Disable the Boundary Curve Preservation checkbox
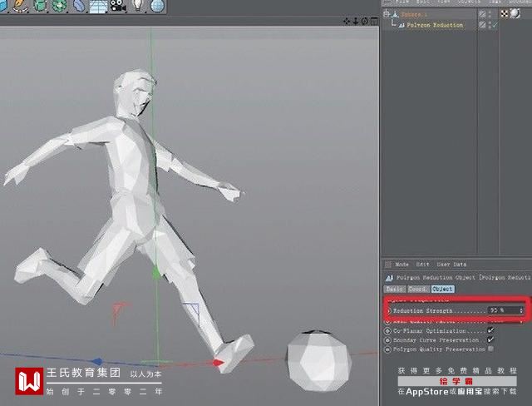Viewport: 532px width, 406px height. click(x=490, y=339)
